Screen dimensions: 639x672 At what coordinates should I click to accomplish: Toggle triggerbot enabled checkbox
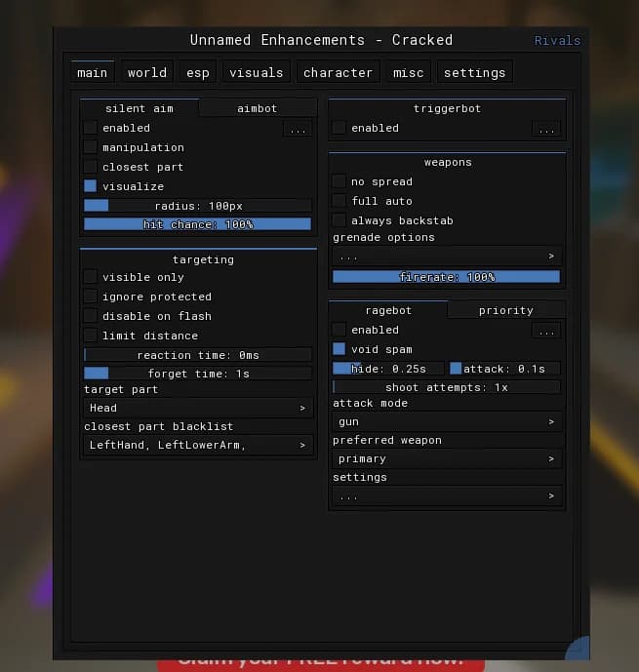click(x=339, y=128)
